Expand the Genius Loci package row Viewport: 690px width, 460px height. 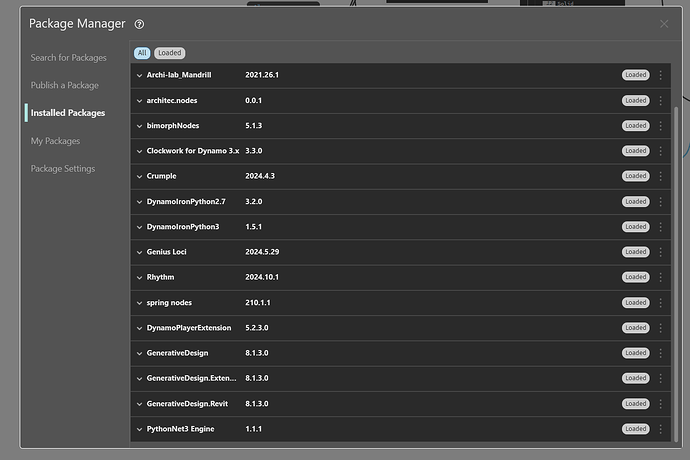(x=139, y=252)
